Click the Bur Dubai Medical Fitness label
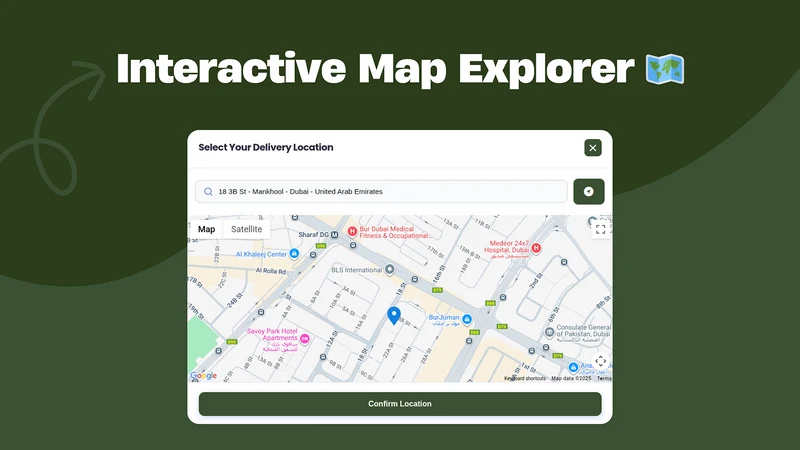This screenshot has height=450, width=800. pos(393,232)
